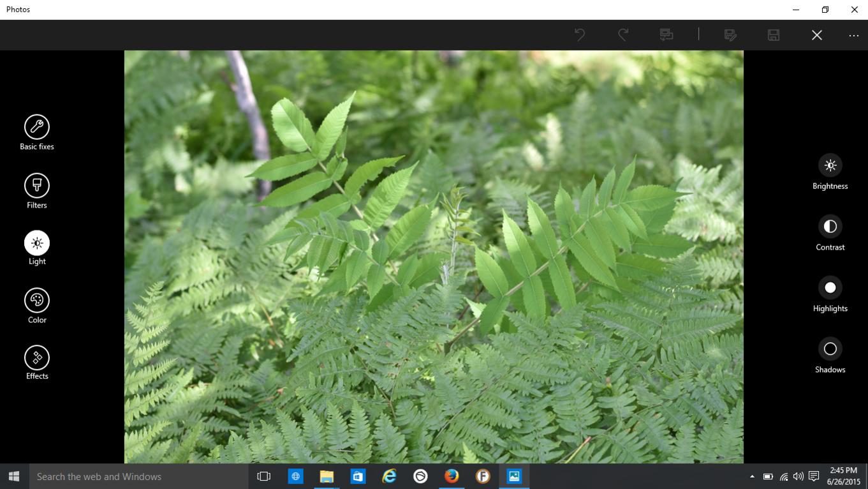Cancel editing with the X icon
Viewport: 868px width, 489px height.
[x=817, y=35]
